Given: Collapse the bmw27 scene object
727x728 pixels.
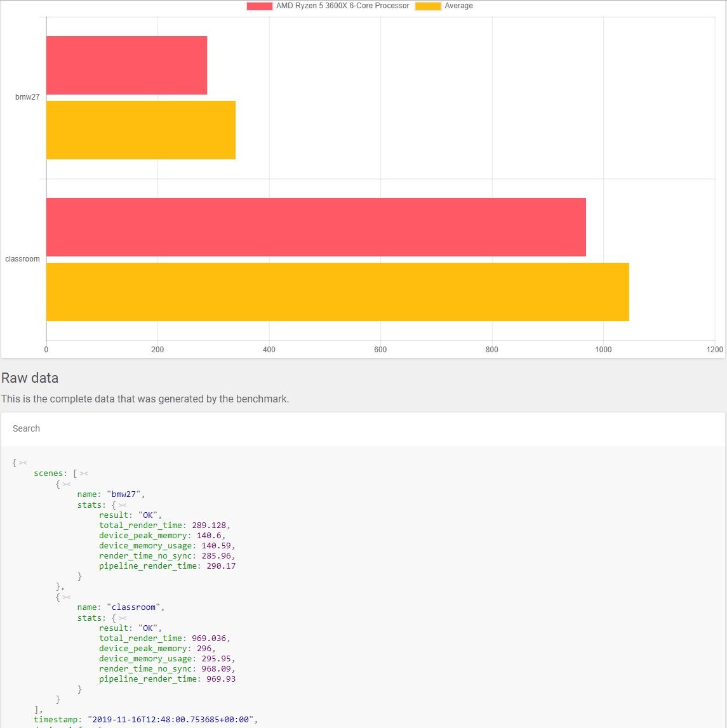Looking at the screenshot, I should coord(67,484).
